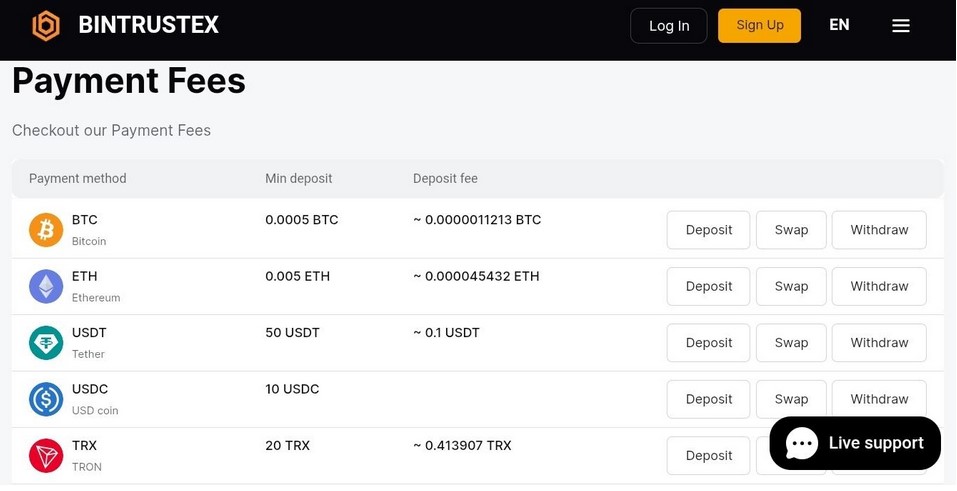Image resolution: width=957 pixels, height=491 pixels.
Task: Select the TRX ticker text
Action: pos(84,446)
